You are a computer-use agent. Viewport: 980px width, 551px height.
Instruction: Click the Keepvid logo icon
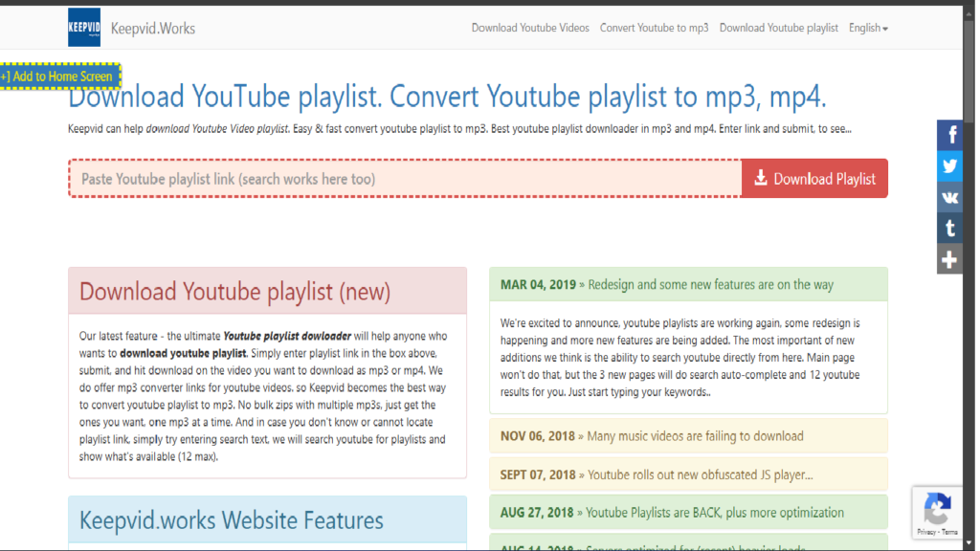point(84,28)
